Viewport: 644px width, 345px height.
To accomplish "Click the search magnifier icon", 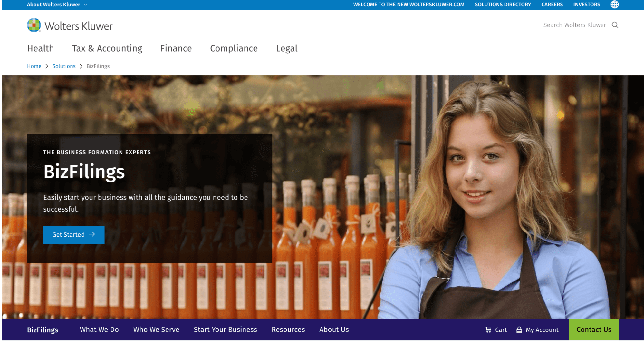I will [615, 25].
